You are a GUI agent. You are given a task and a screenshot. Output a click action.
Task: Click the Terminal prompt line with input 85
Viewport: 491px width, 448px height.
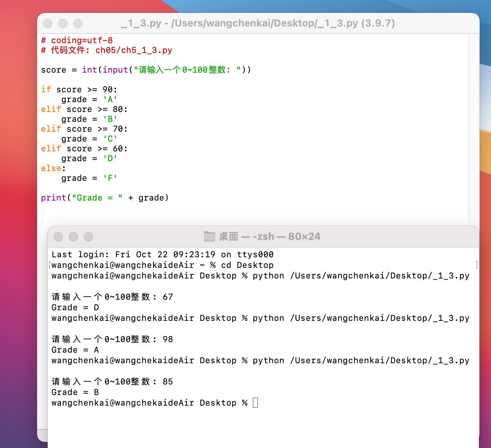[x=112, y=382]
